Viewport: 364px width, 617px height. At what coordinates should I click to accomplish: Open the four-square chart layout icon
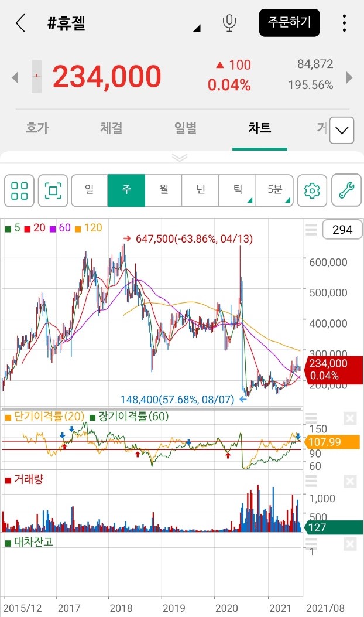pyautogui.click(x=19, y=191)
